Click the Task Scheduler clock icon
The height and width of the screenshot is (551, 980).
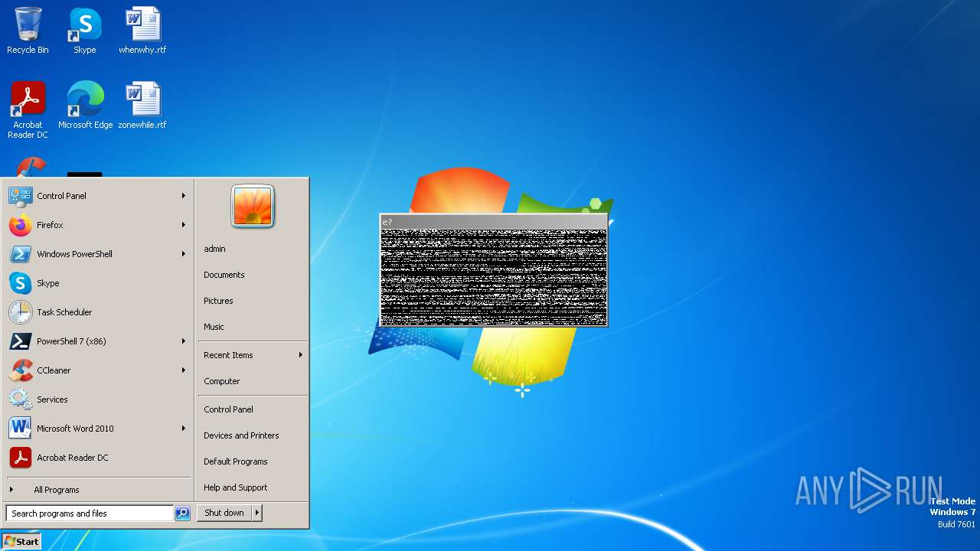[21, 312]
